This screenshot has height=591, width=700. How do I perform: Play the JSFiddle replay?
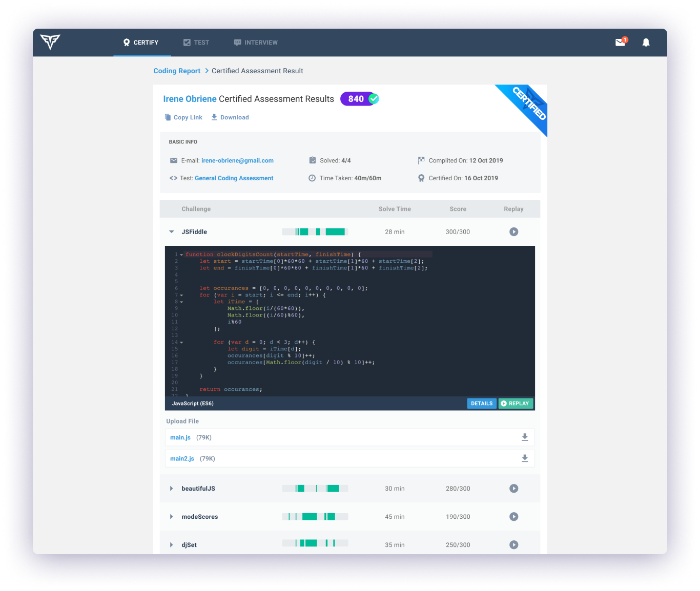pos(514,232)
